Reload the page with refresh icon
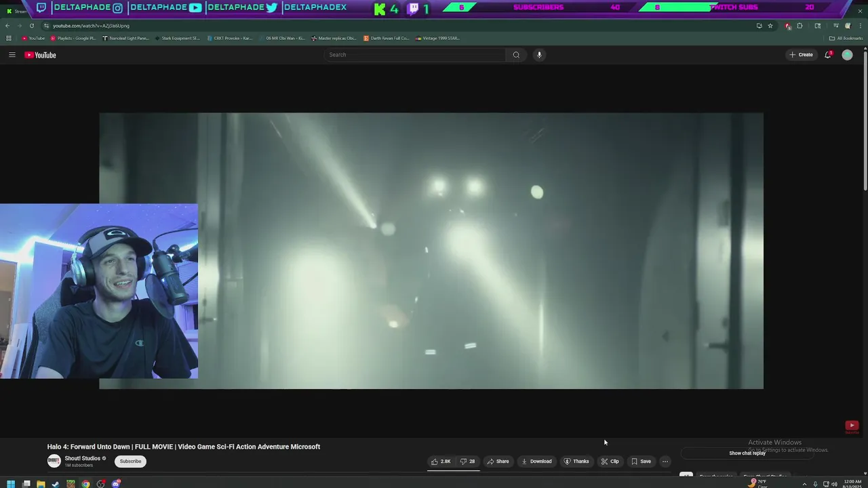This screenshot has height=488, width=868. (31, 26)
